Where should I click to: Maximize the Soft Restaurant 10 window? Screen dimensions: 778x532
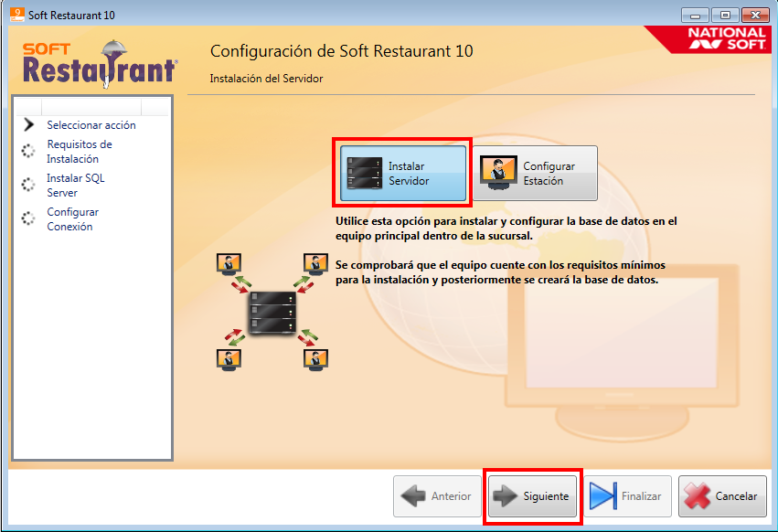click(x=725, y=16)
